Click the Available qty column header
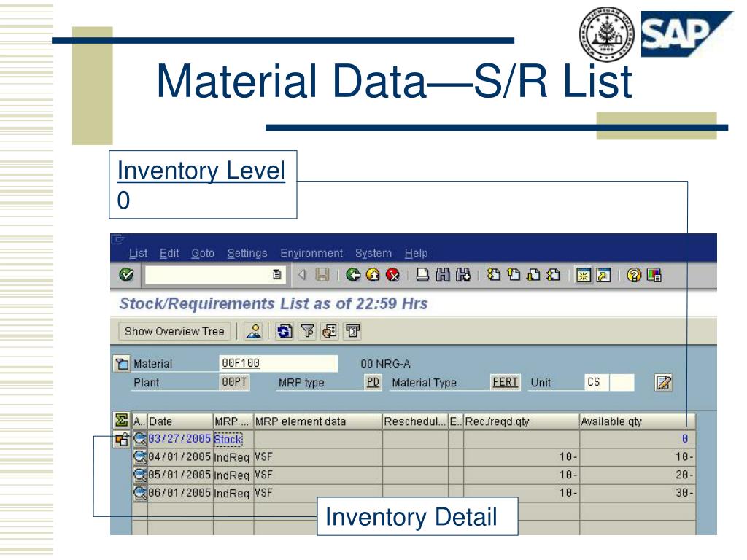Screen dimensions: 747x560 [x=637, y=421]
